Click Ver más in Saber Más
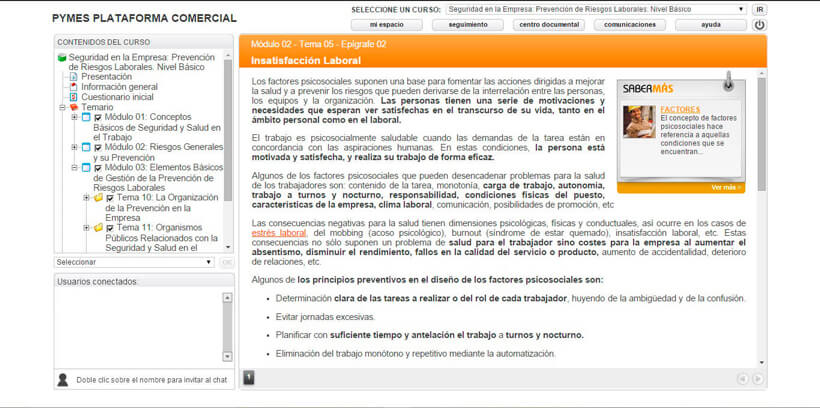 [726, 187]
